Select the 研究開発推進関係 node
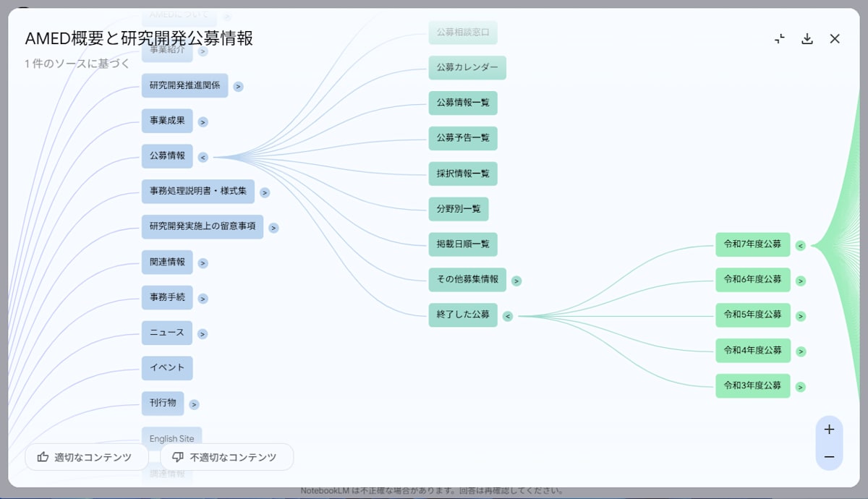Image resolution: width=868 pixels, height=499 pixels. 185,85
